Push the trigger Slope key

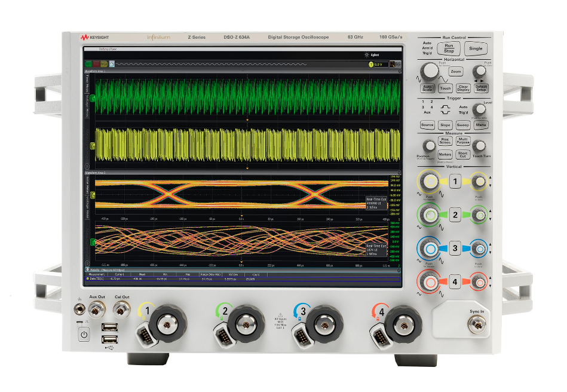click(x=445, y=125)
